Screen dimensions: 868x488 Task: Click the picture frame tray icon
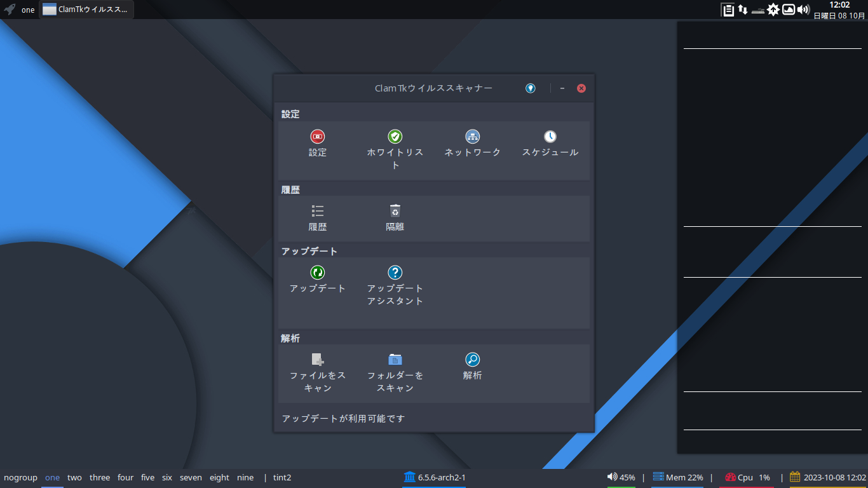(789, 10)
